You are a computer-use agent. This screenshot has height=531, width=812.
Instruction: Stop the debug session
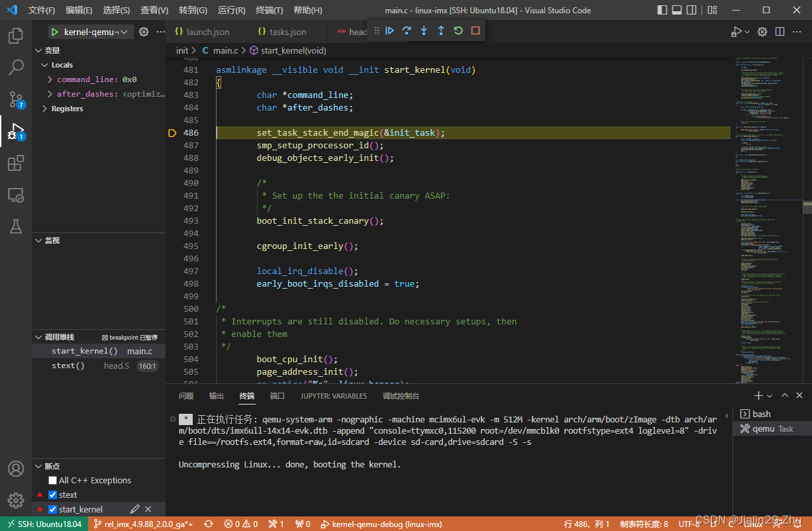pyautogui.click(x=476, y=30)
